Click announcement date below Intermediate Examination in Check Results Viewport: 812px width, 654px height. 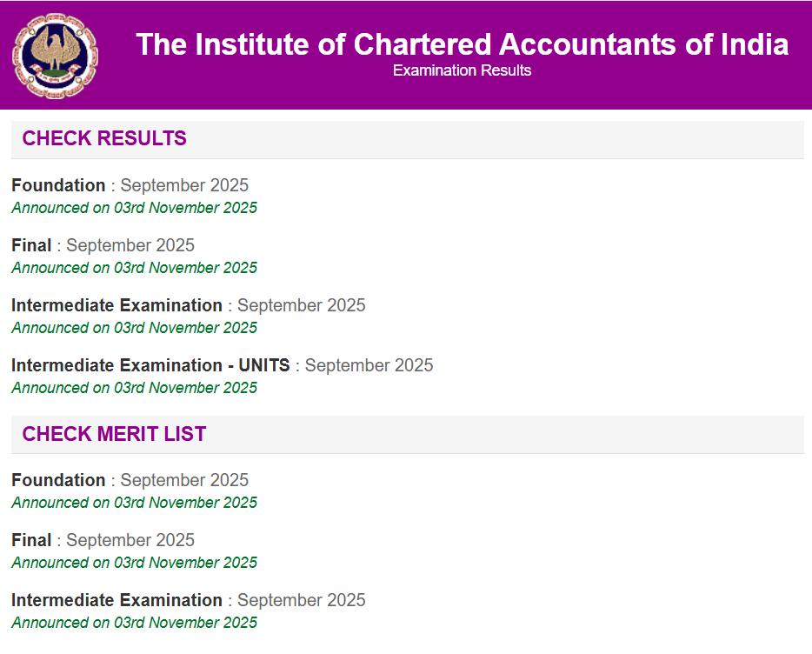(x=134, y=328)
